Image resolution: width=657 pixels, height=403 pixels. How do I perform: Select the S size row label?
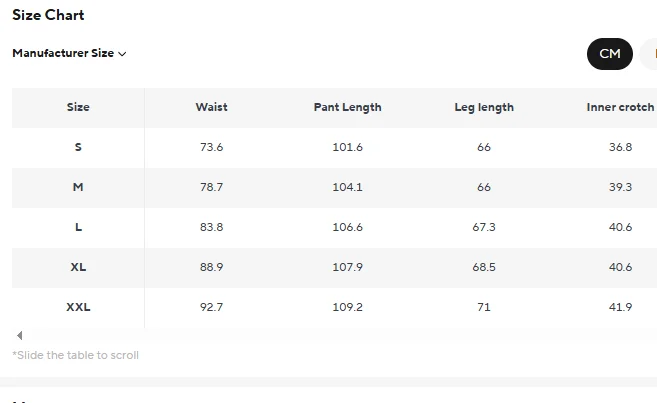coord(78,147)
